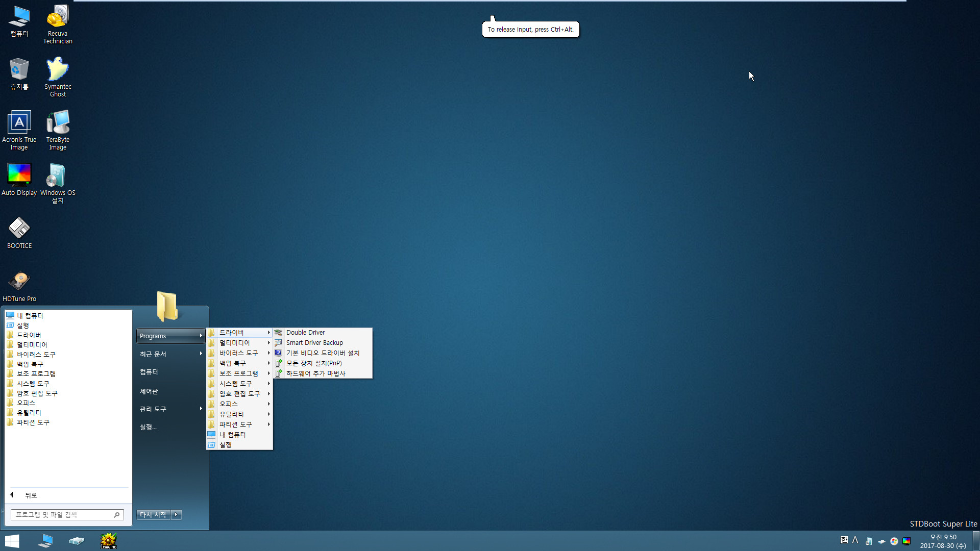Expand 멀티미디어 folder in Programs submenu
980x551 pixels.
[239, 343]
